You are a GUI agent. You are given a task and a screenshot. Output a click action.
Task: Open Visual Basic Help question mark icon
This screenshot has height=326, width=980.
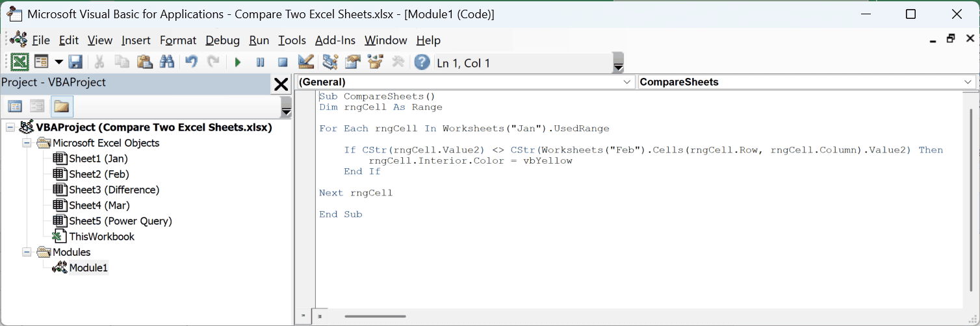[x=422, y=62]
